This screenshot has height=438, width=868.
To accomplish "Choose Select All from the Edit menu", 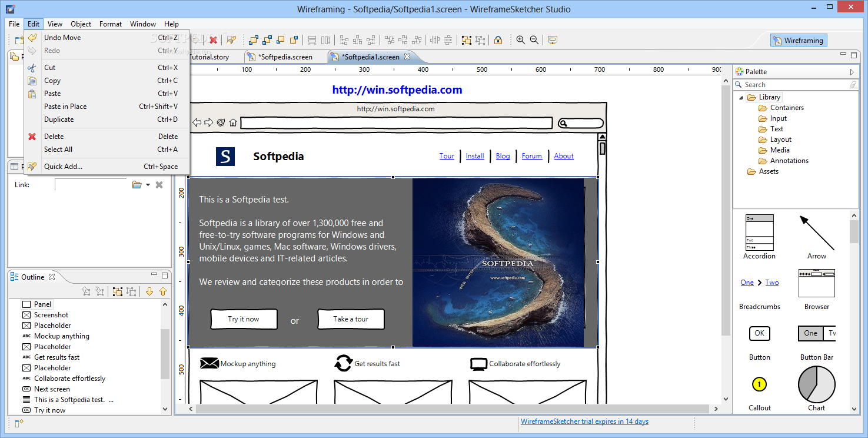I will 107,150.
